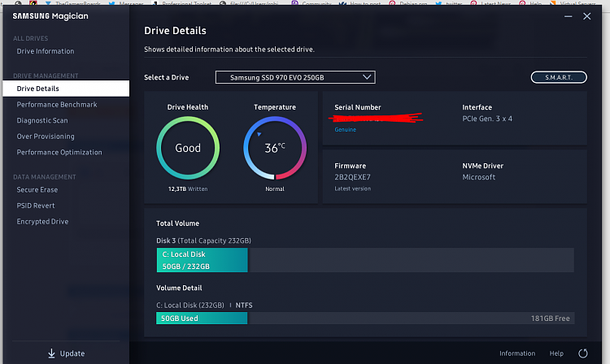This screenshot has width=610, height=364.
Task: Click the 50GB Used volume bar
Action: click(x=202, y=318)
